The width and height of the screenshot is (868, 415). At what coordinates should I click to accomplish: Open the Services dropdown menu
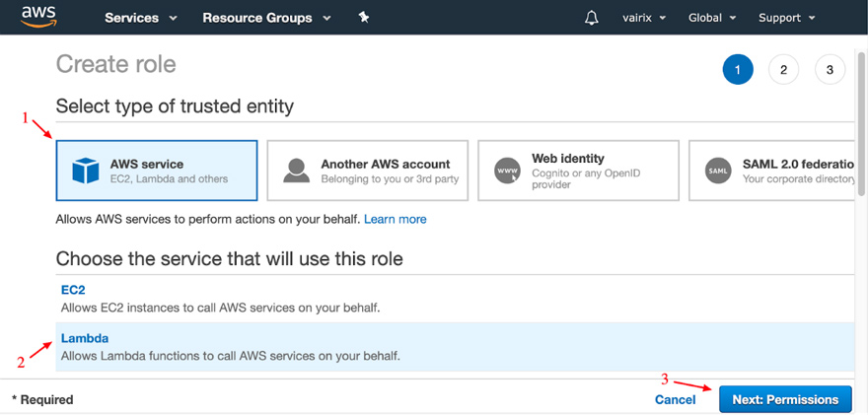coord(141,18)
